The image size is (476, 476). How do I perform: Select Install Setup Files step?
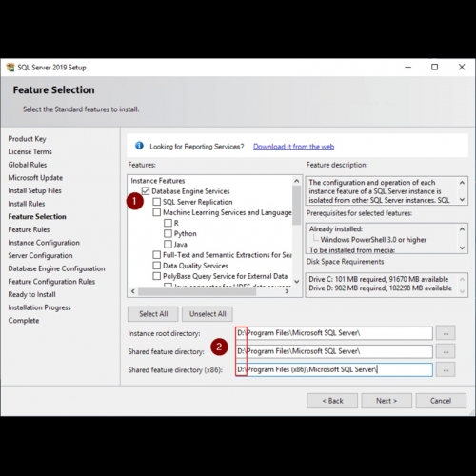click(34, 190)
